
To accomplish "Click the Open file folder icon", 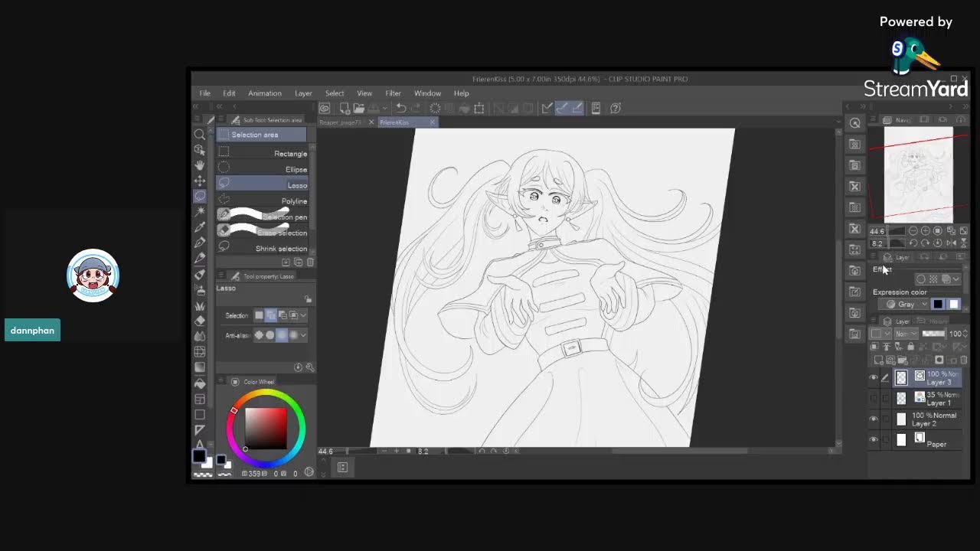I will (358, 108).
